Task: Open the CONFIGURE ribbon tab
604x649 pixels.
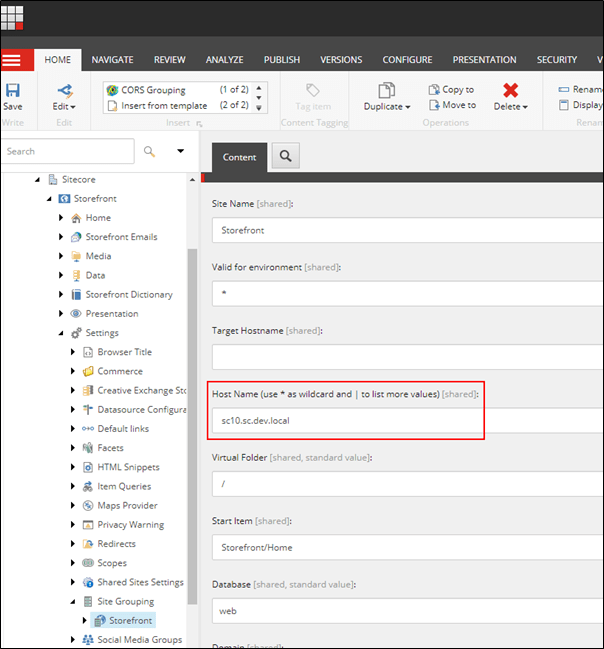Action: pos(407,60)
